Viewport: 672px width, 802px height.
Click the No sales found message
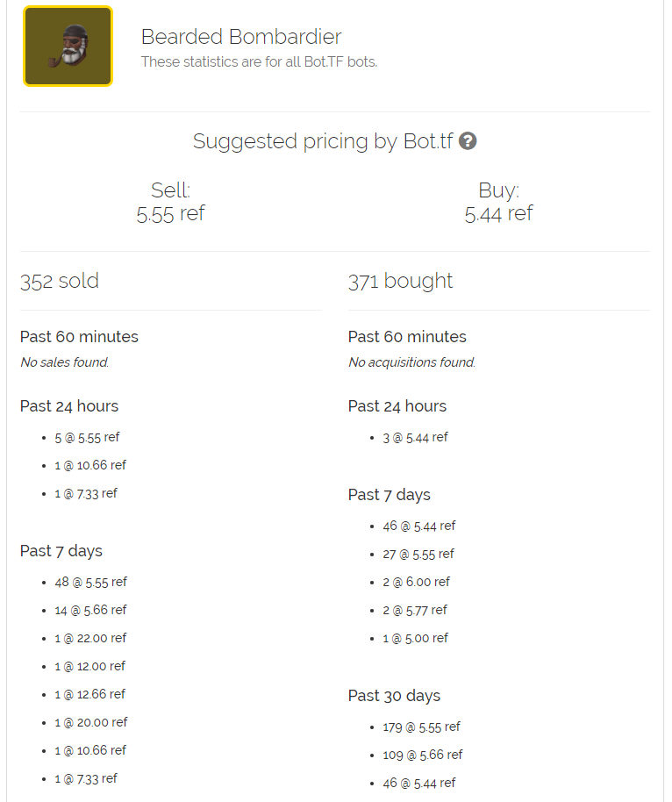pos(65,362)
